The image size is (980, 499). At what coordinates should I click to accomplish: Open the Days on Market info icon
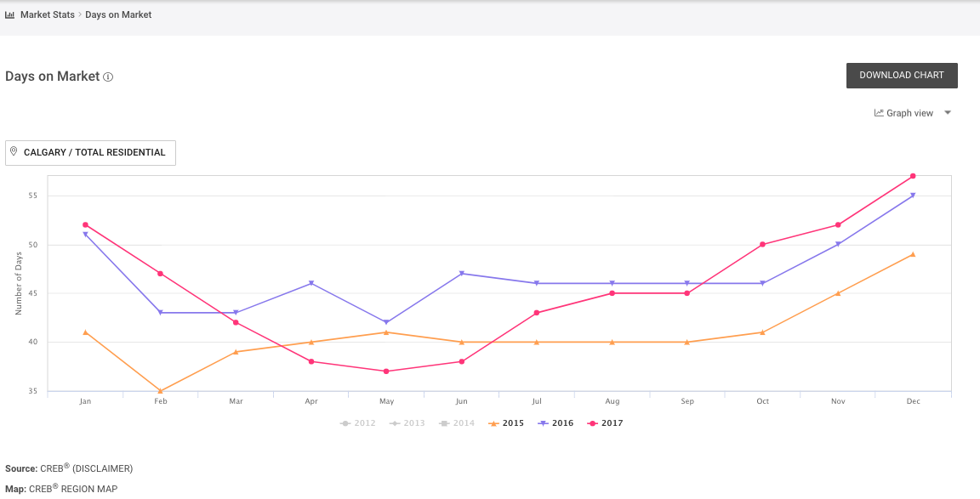[108, 77]
